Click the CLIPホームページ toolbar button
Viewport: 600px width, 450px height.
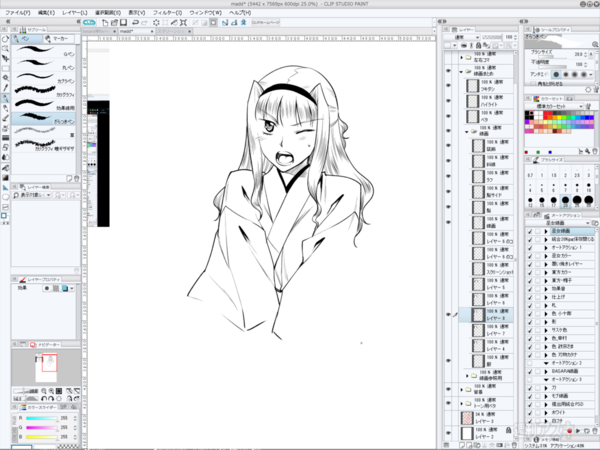pyautogui.click(x=266, y=23)
